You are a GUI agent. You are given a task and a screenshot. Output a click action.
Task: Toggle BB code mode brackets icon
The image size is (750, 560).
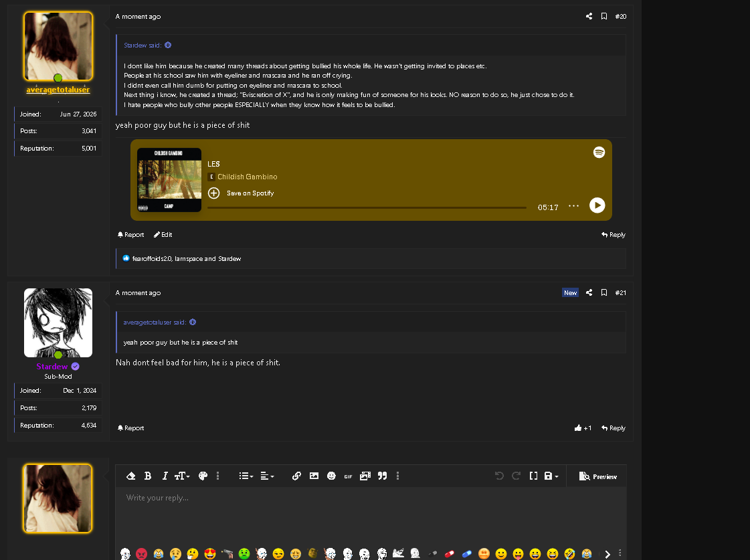click(x=533, y=476)
